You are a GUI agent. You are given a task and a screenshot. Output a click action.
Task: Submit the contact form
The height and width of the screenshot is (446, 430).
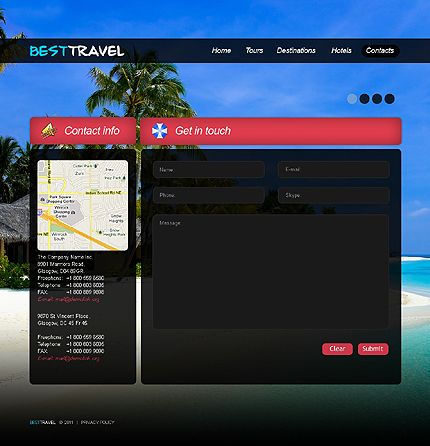[373, 349]
